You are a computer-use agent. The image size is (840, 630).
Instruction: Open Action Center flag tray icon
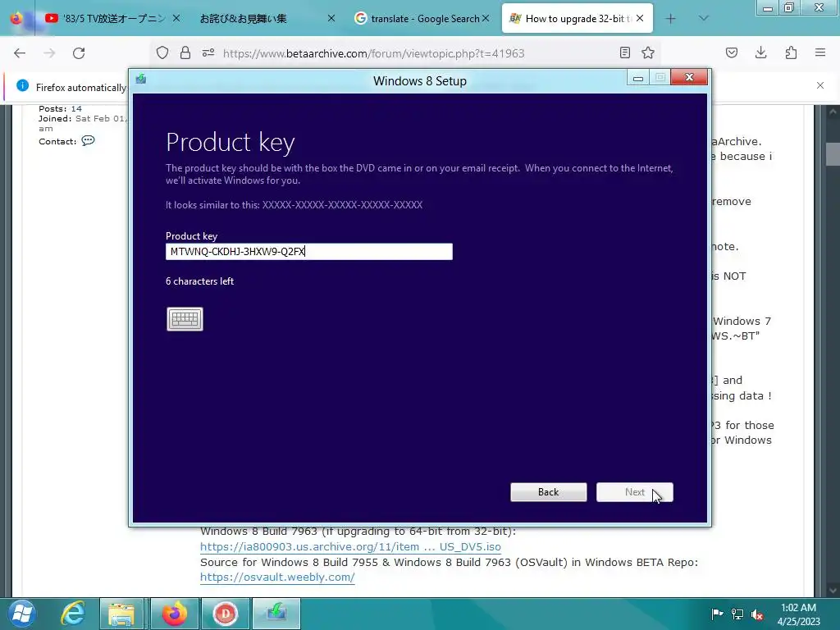point(717,614)
